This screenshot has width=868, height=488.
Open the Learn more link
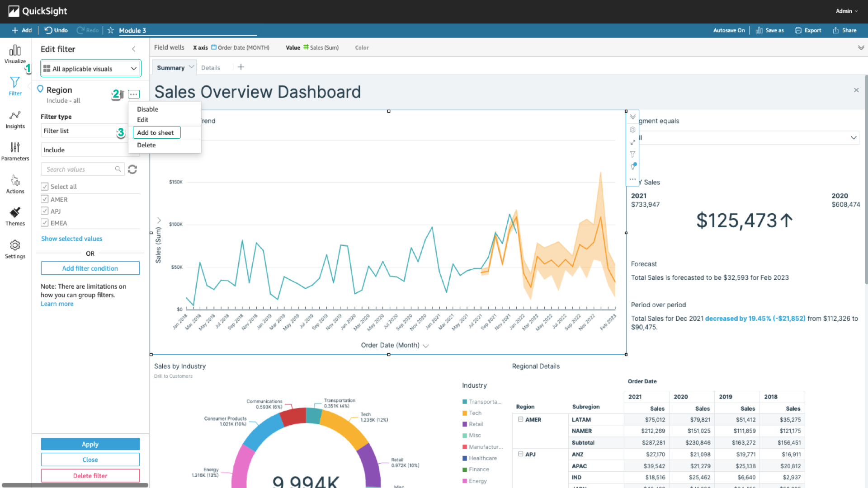tap(57, 304)
